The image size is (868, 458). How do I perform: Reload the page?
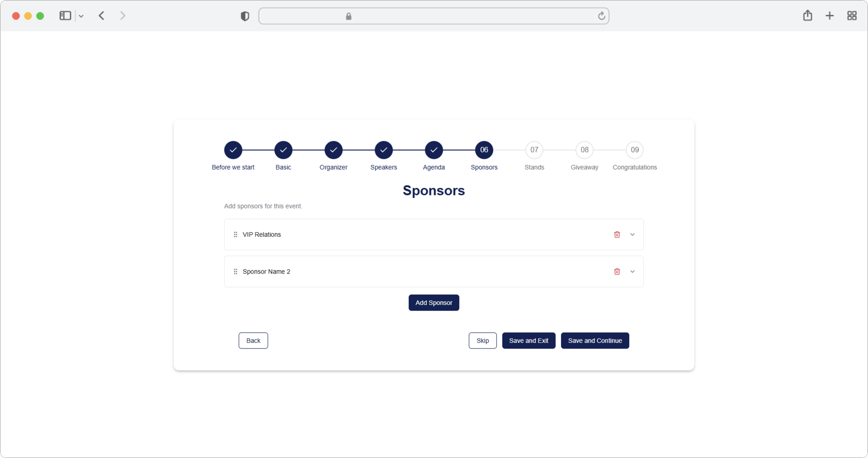click(x=601, y=16)
